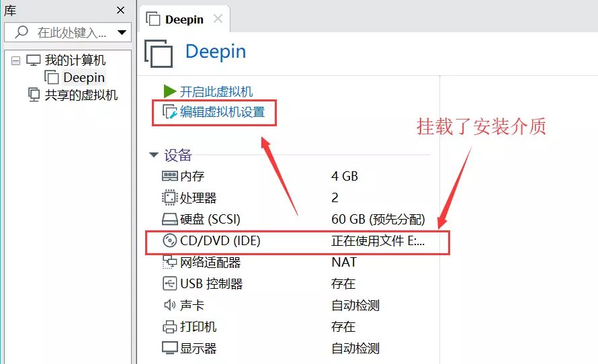The height and width of the screenshot is (364, 598).
Task: Click the network adapter icon beside 网络适配器
Action: [x=170, y=262]
